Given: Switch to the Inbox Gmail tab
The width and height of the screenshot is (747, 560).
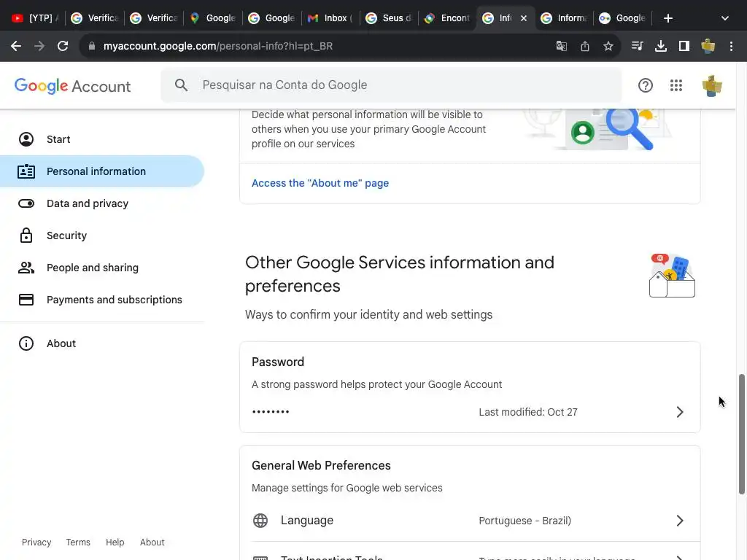Looking at the screenshot, I should coord(330,18).
